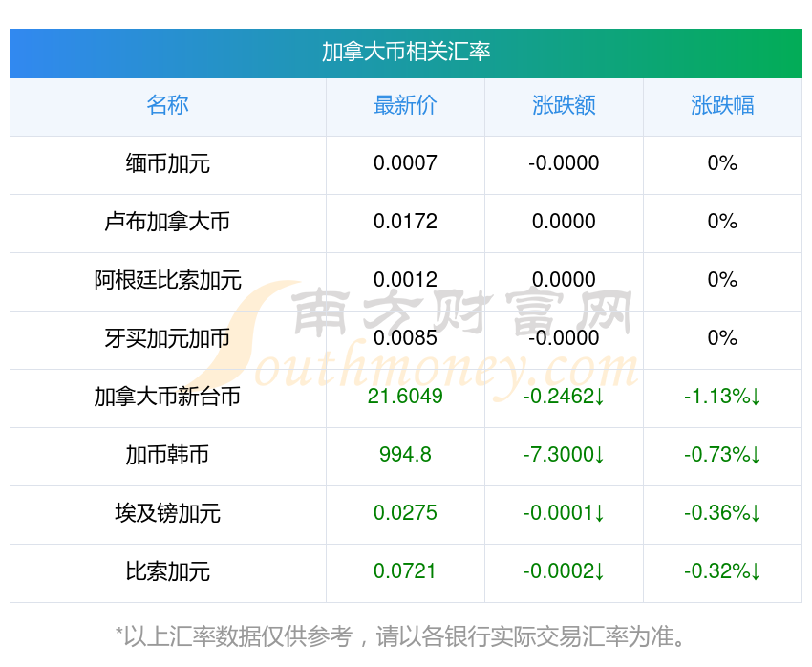Select the 涨跌幅 column header

click(722, 105)
